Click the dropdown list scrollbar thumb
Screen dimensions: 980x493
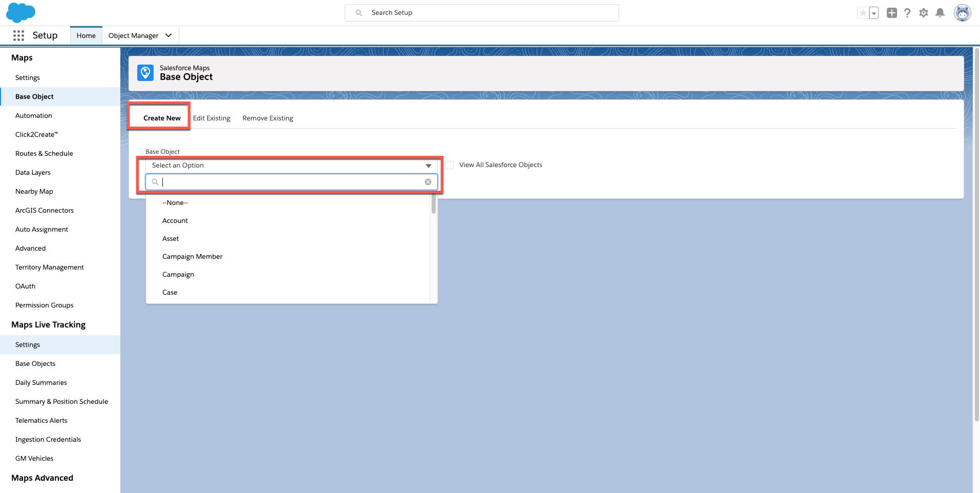tap(434, 204)
